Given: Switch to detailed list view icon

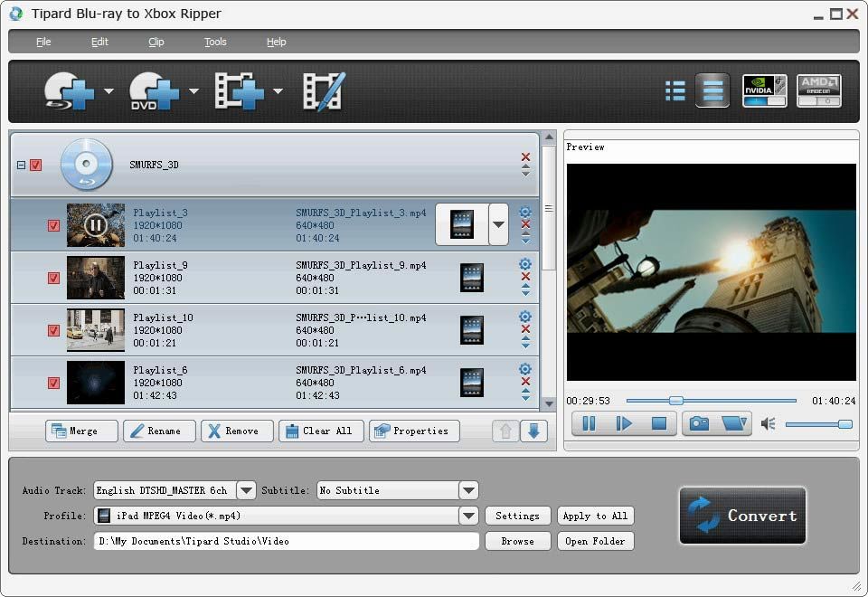Looking at the screenshot, I should tap(712, 90).
